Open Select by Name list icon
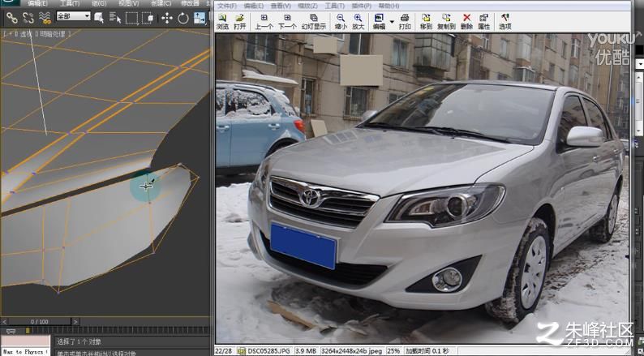Viewport: 644px width, 356px height. tap(115, 18)
